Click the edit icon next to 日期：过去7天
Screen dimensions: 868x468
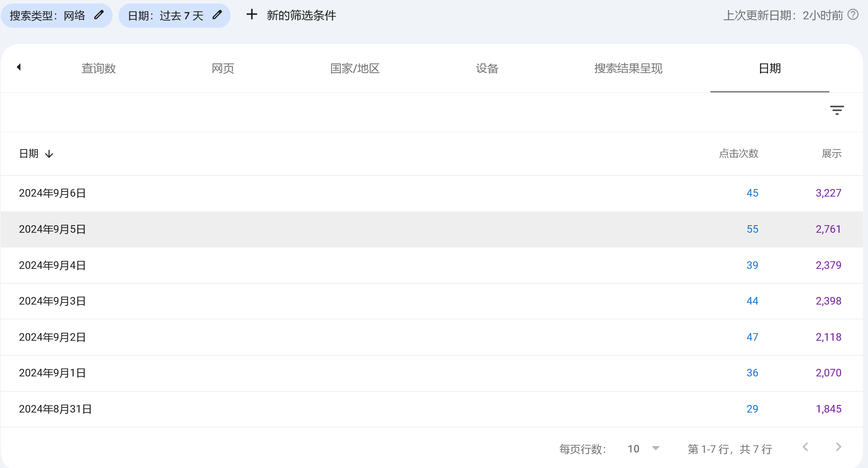pyautogui.click(x=219, y=16)
